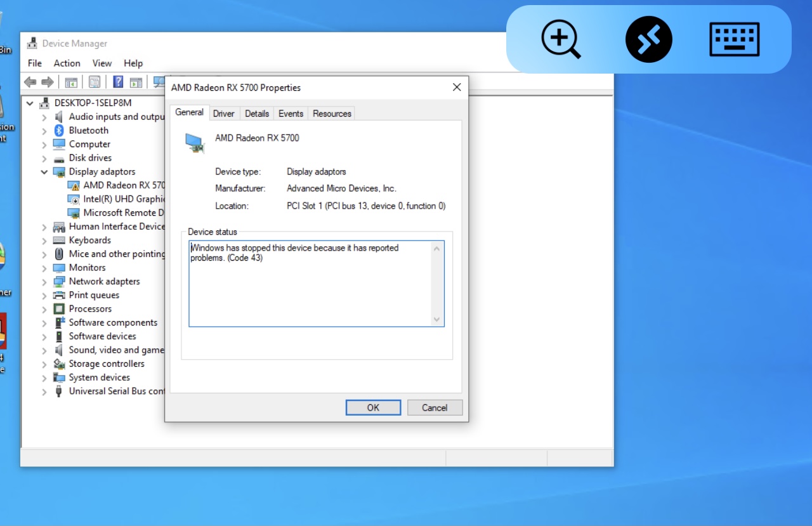Screen dimensions: 812x526
Task: Expand the System devices category arrow
Action: click(x=44, y=378)
